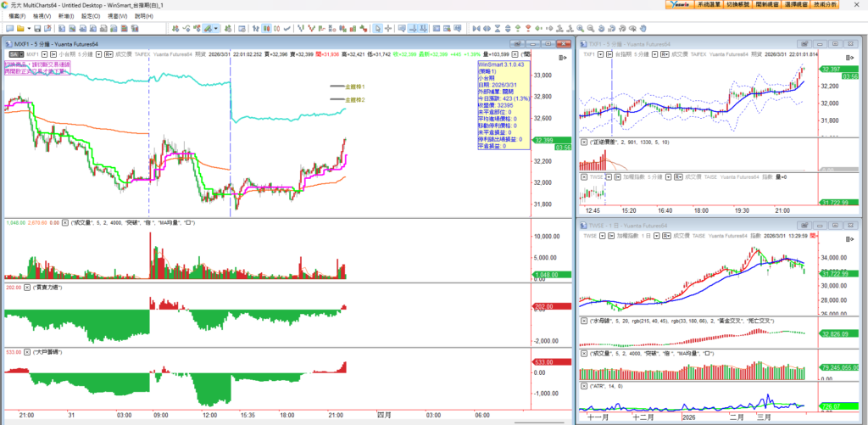Select the pointer cursor tool
868x425 pixels.
coord(377,28)
